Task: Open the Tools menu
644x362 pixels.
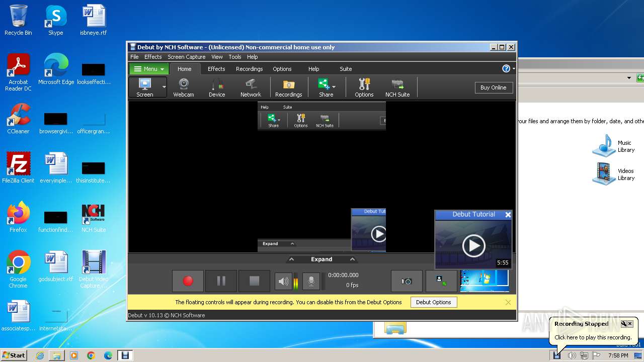Action: [235, 57]
